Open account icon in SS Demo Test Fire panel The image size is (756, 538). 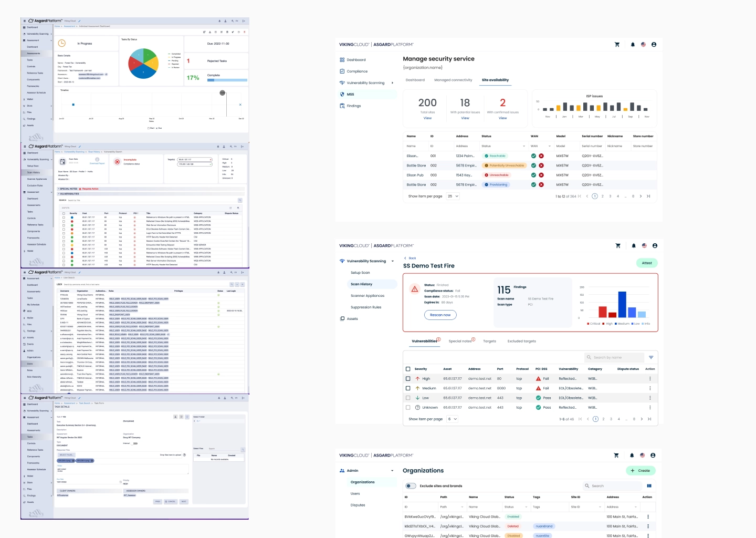tap(655, 245)
